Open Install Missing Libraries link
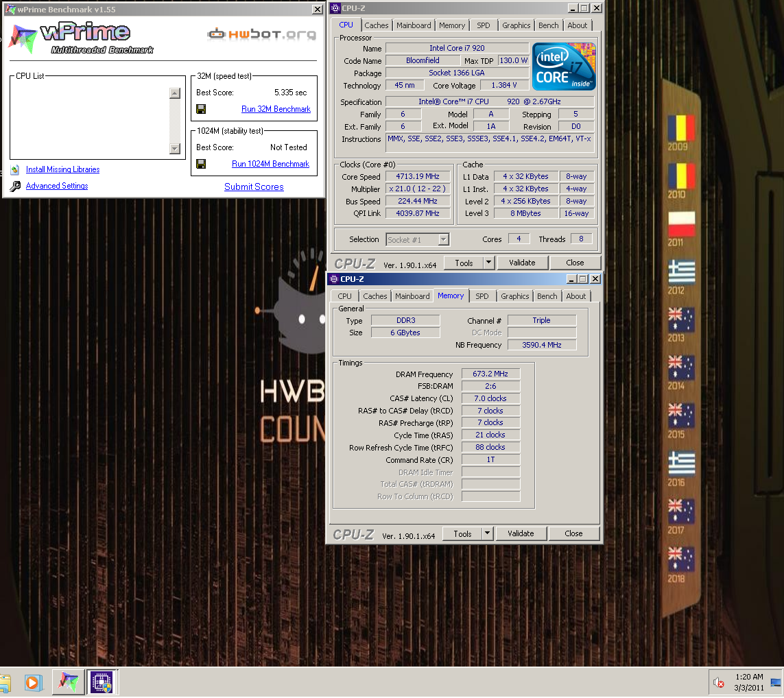The width and height of the screenshot is (784, 698). 62,170
